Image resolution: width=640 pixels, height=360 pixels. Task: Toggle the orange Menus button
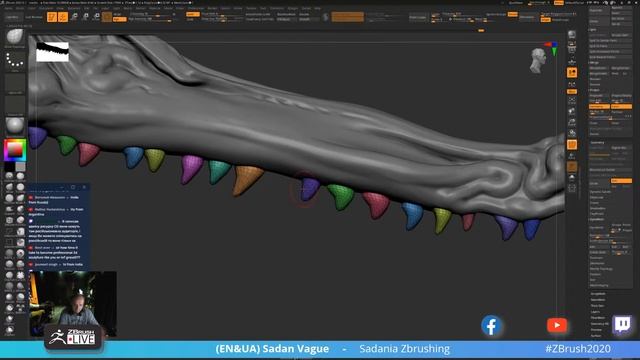click(559, 3)
